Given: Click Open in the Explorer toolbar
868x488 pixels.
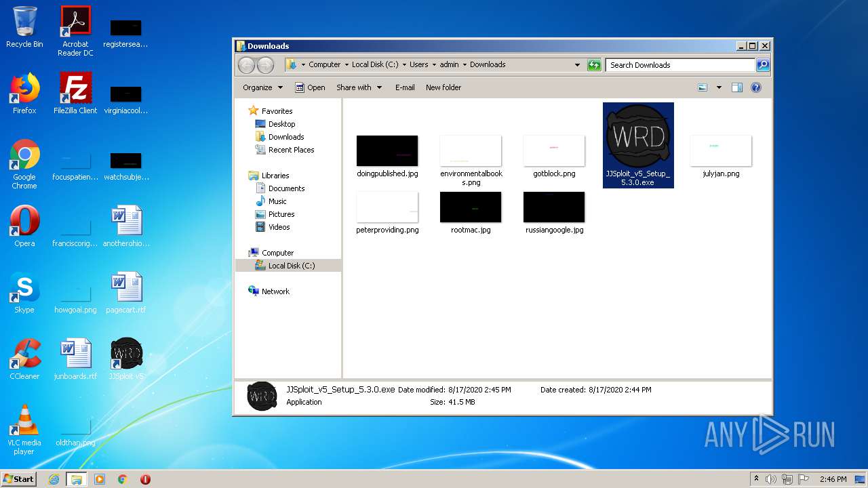Looking at the screenshot, I should (310, 87).
